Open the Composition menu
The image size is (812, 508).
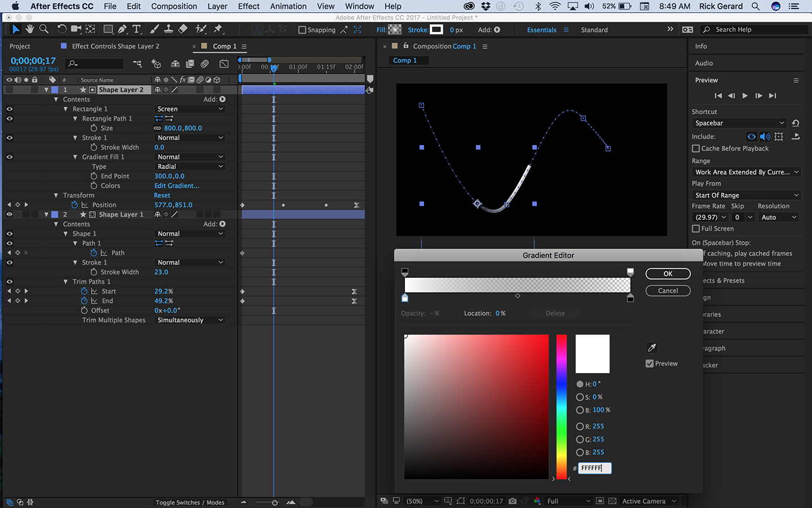[174, 6]
